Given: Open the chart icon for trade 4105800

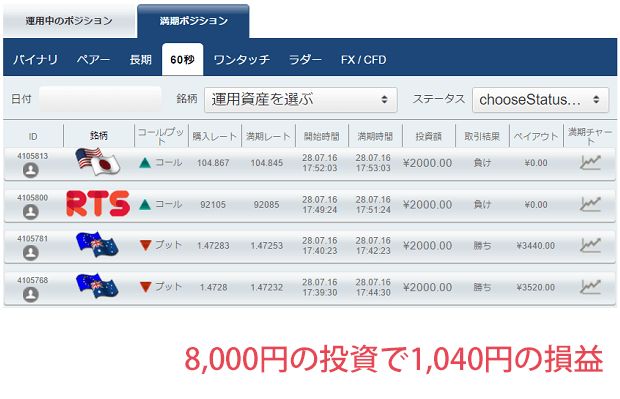Looking at the screenshot, I should 590,204.
